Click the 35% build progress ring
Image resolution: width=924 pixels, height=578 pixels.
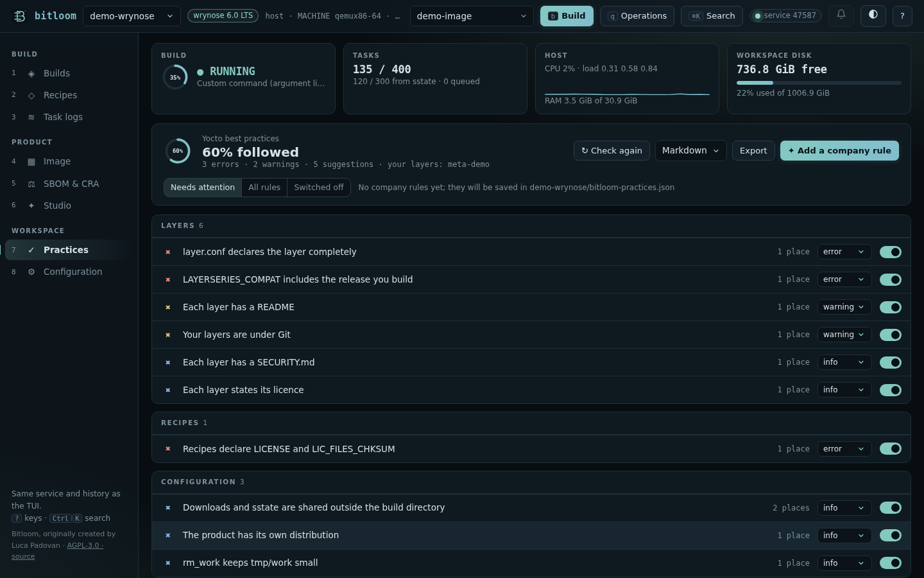175,78
